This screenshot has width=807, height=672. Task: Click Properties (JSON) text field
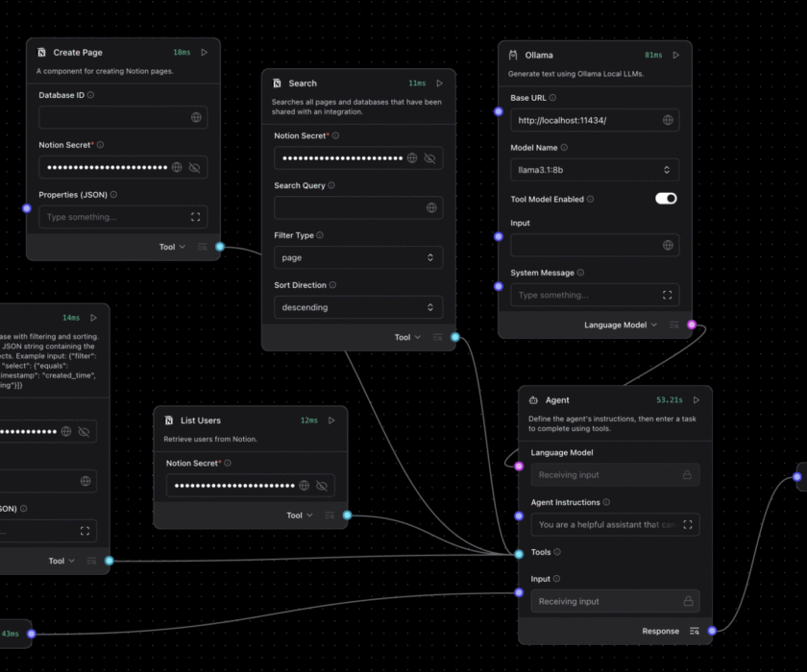tap(123, 217)
